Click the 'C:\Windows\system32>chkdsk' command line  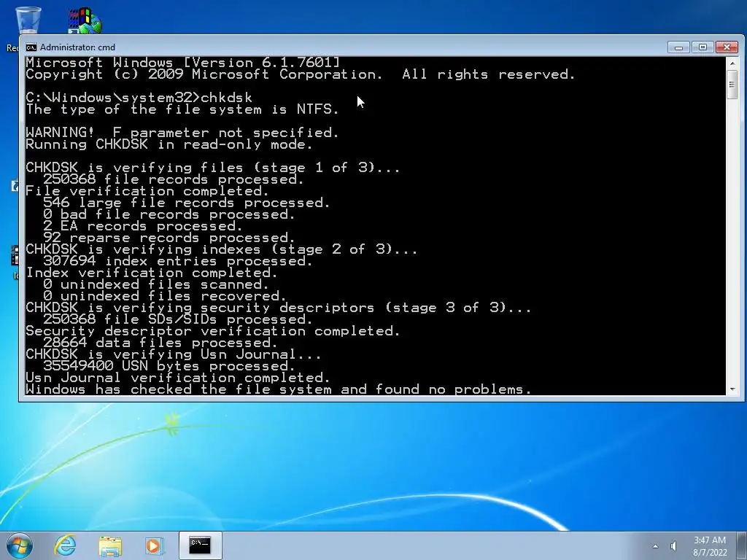pos(139,98)
